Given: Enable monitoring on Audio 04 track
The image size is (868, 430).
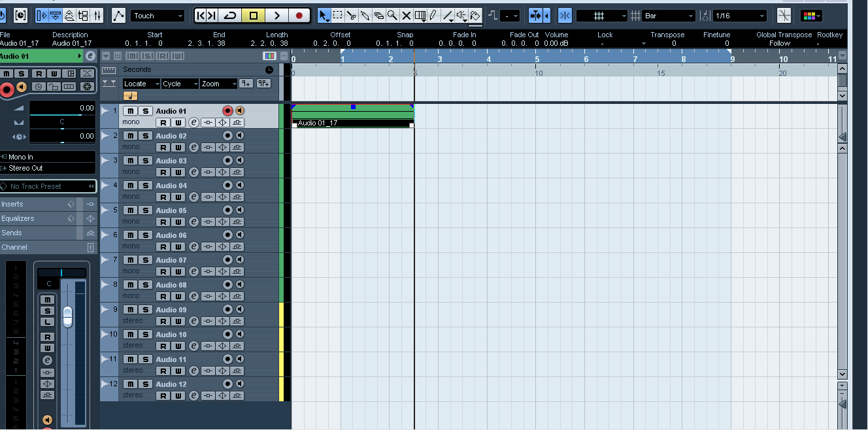Looking at the screenshot, I should 239,186.
